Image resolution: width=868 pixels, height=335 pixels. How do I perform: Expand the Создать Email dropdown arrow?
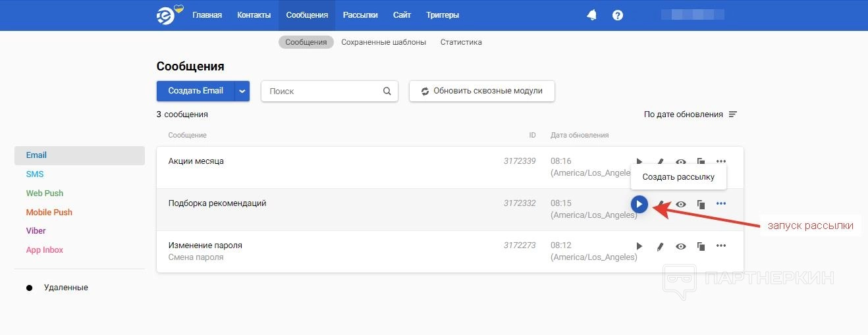(242, 91)
